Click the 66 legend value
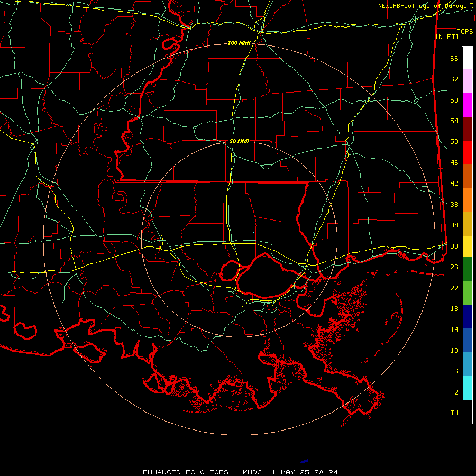The width and height of the screenshot is (476, 476). pos(454,59)
